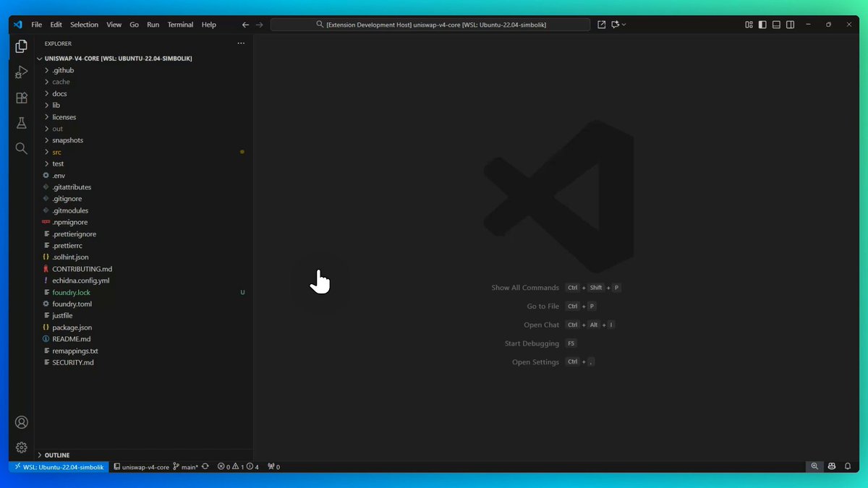868x488 pixels.
Task: Click the WSL: Ubuntu-22.04-simbolik remote indicator
Action: click(x=59, y=467)
